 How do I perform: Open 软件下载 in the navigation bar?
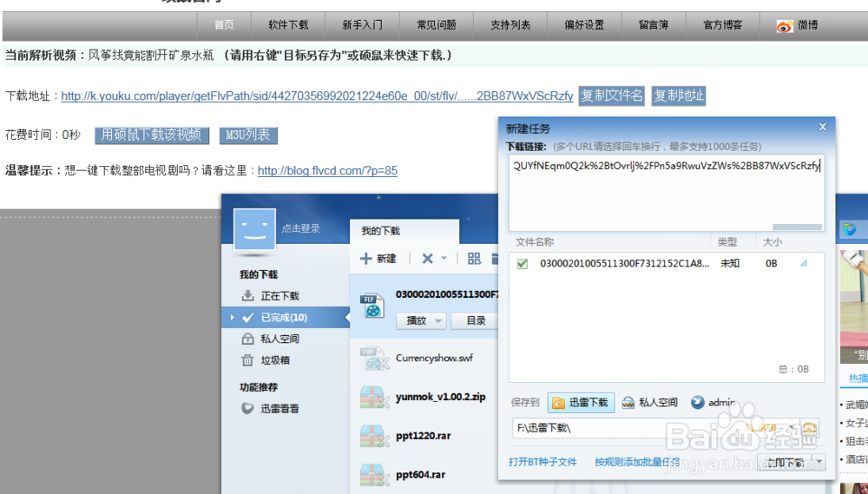pos(288,25)
